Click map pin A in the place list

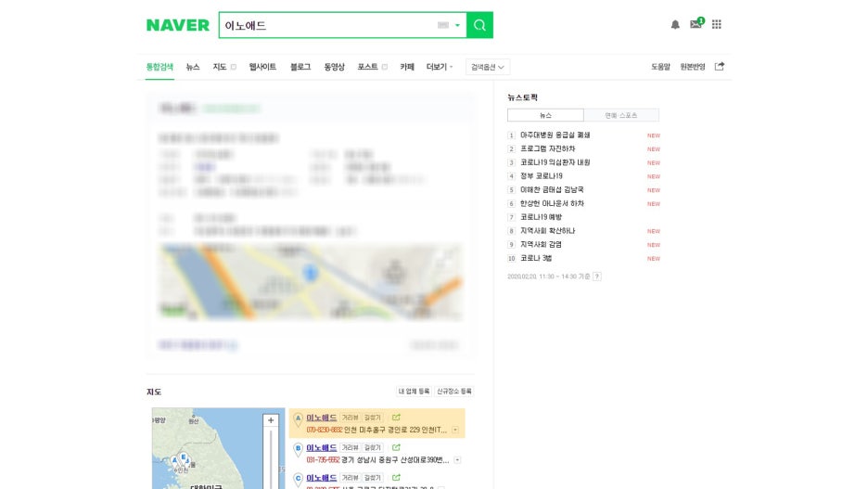pos(298,419)
